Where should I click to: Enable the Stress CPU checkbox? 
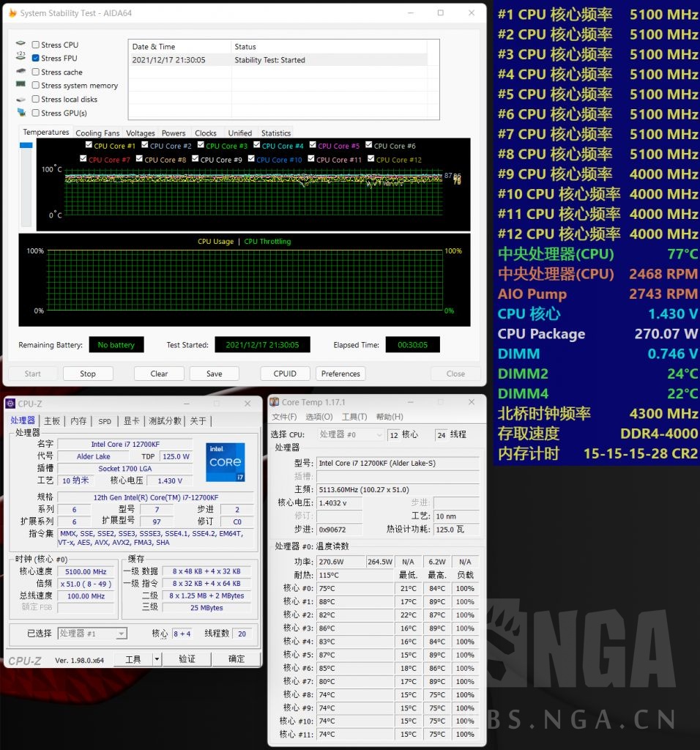(x=34, y=45)
